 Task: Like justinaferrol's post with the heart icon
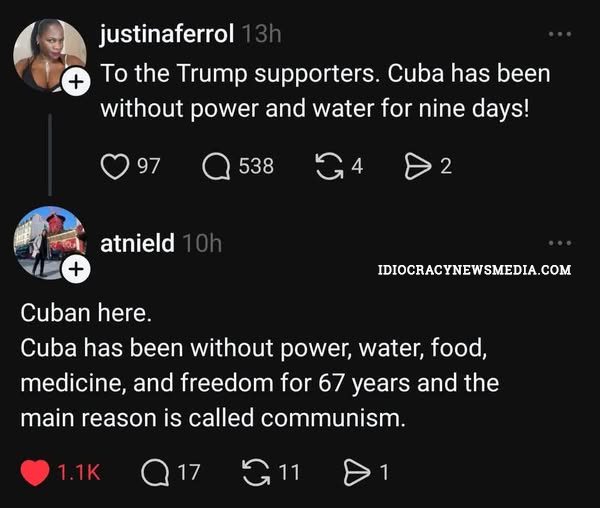[x=116, y=166]
